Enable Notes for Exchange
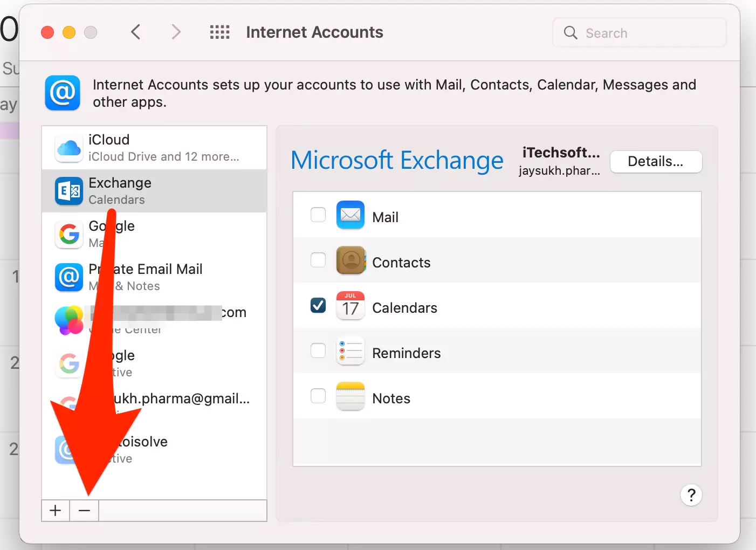756x550 pixels. [318, 396]
